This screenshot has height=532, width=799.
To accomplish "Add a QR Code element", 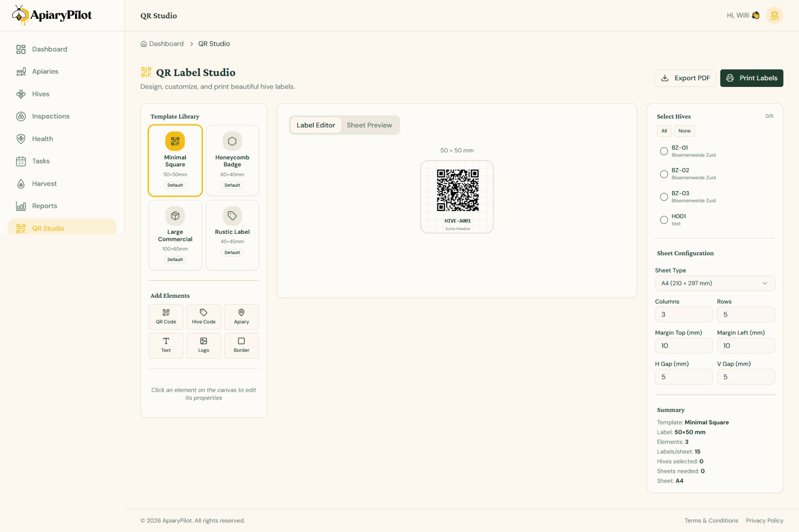I will pyautogui.click(x=166, y=317).
